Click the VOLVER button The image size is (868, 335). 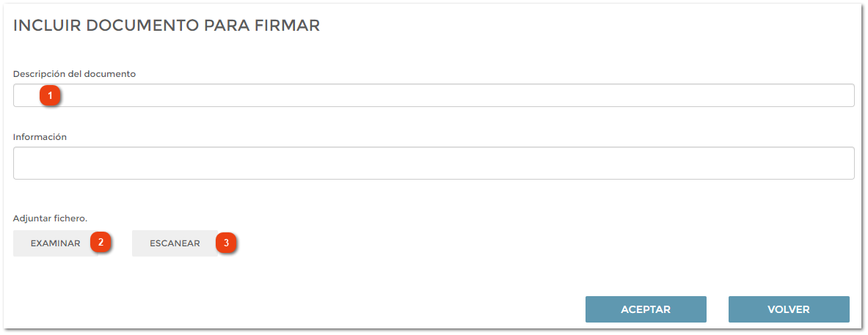[x=789, y=309]
